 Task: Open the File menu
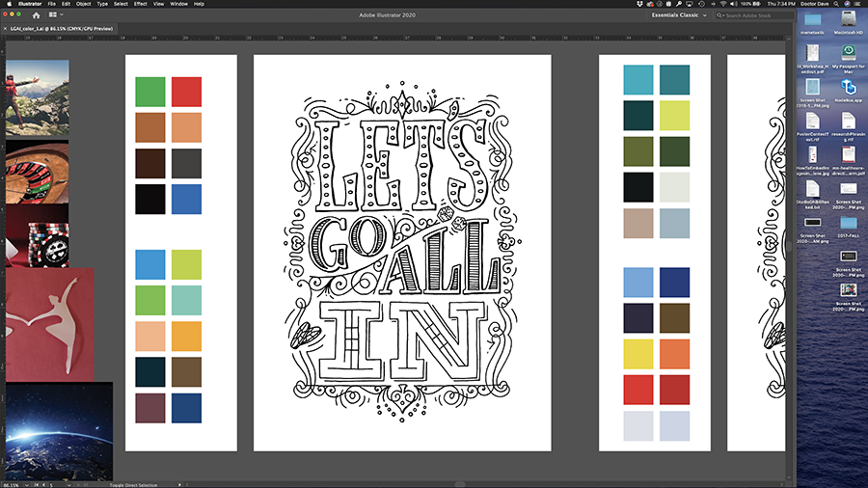[x=51, y=3]
